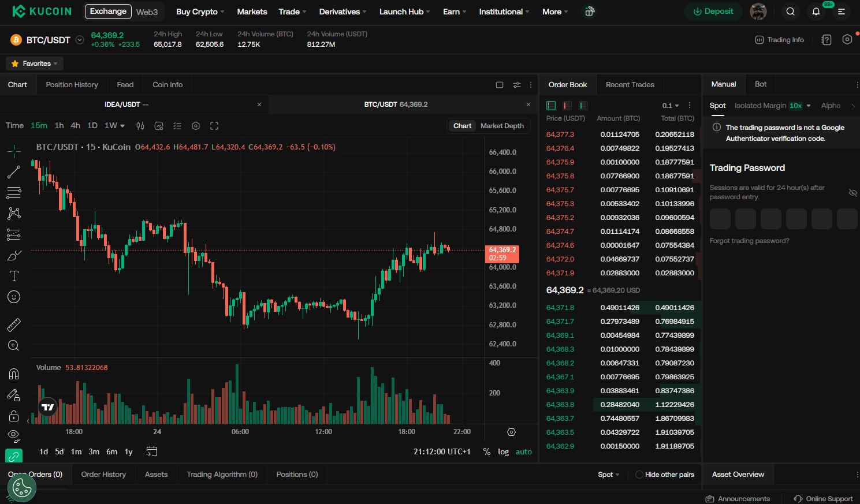Show sell orders only view
The image size is (860, 504).
click(567, 106)
